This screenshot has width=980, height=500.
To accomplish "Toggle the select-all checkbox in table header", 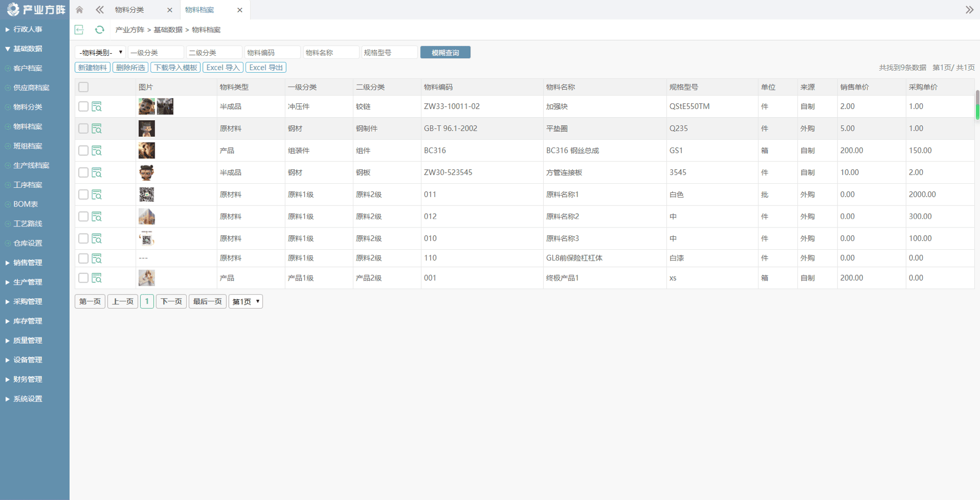I will tap(84, 87).
